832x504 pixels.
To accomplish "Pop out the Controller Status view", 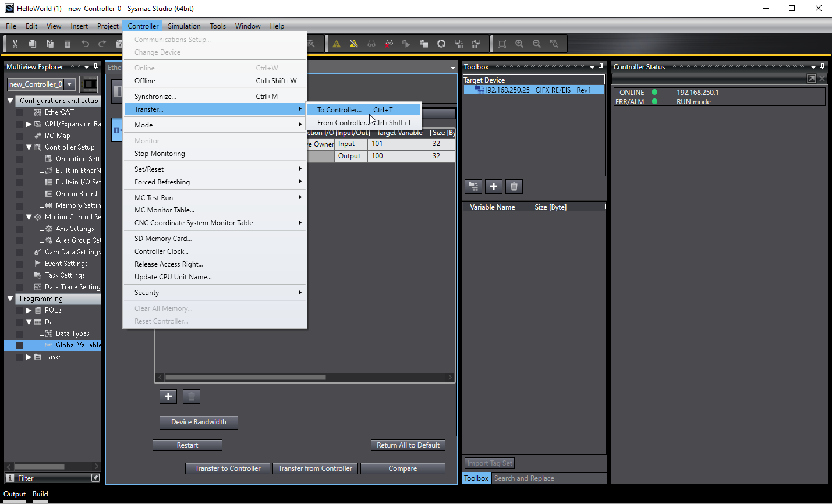I will tap(811, 79).
